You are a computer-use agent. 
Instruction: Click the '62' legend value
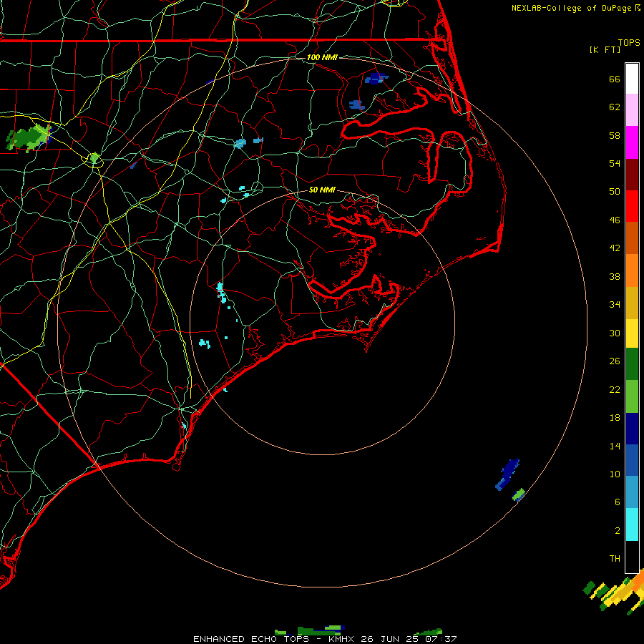click(615, 107)
